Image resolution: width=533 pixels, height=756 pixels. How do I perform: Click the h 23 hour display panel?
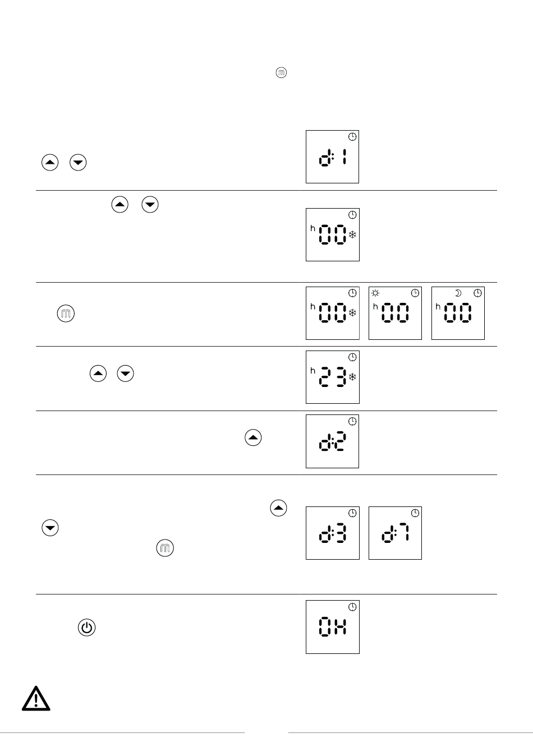(x=332, y=377)
